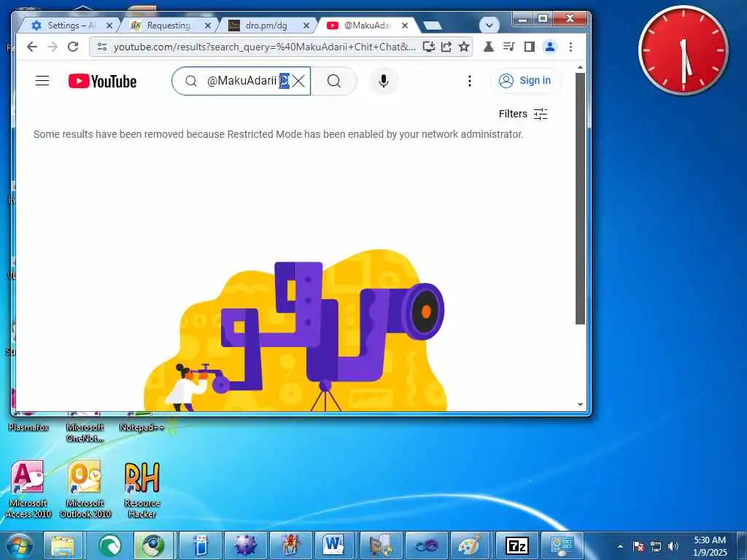Click the page vertical scrollbar thumb
Viewport: 747px width, 560px height.
pos(580,198)
